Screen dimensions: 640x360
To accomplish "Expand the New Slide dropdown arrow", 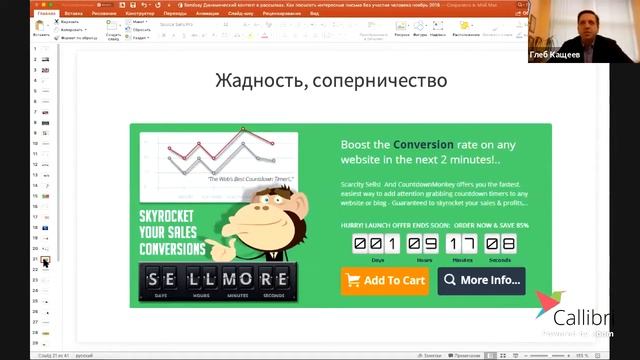I will 120,25.
